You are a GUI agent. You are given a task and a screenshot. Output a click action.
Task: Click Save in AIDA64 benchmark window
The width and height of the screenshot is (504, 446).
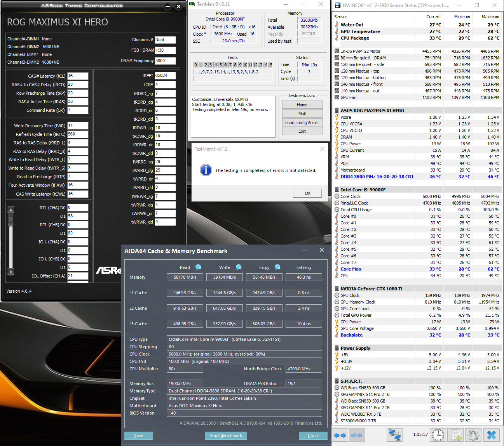point(139,436)
